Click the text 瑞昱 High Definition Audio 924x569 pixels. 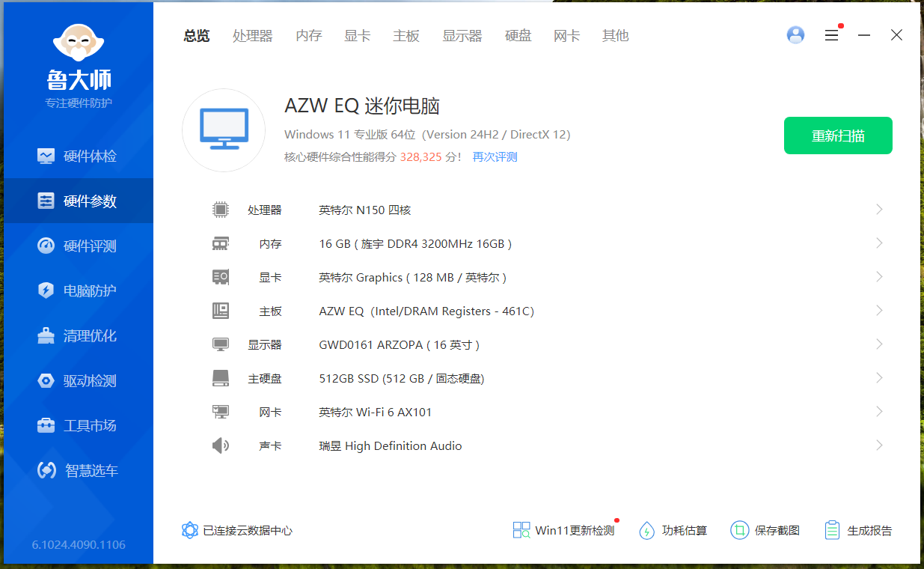[x=391, y=445]
